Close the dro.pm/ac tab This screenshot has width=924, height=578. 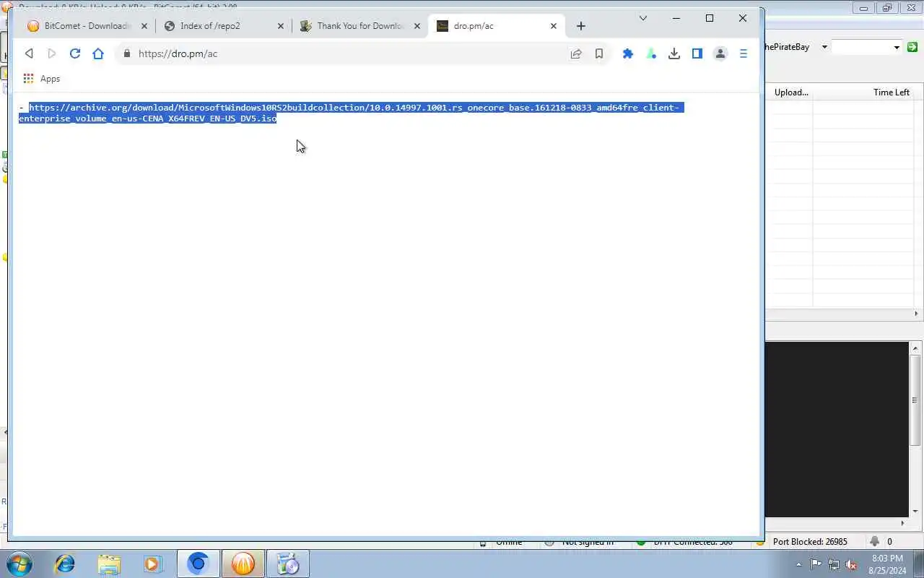[x=554, y=26]
